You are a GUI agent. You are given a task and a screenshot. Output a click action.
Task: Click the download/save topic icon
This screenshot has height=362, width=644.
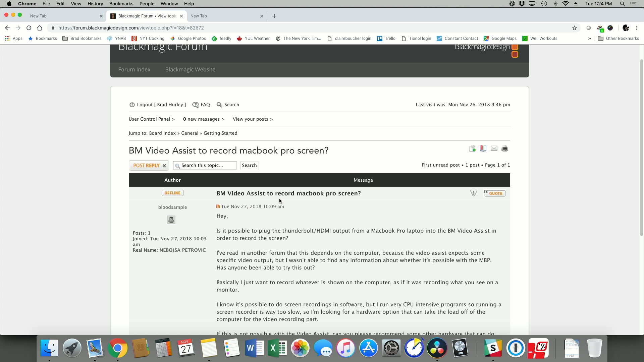click(x=472, y=148)
